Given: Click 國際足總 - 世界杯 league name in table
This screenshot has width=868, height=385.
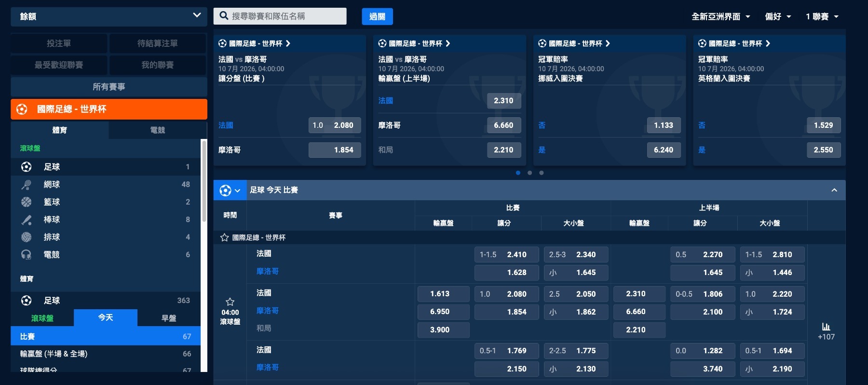Looking at the screenshot, I should pos(259,238).
